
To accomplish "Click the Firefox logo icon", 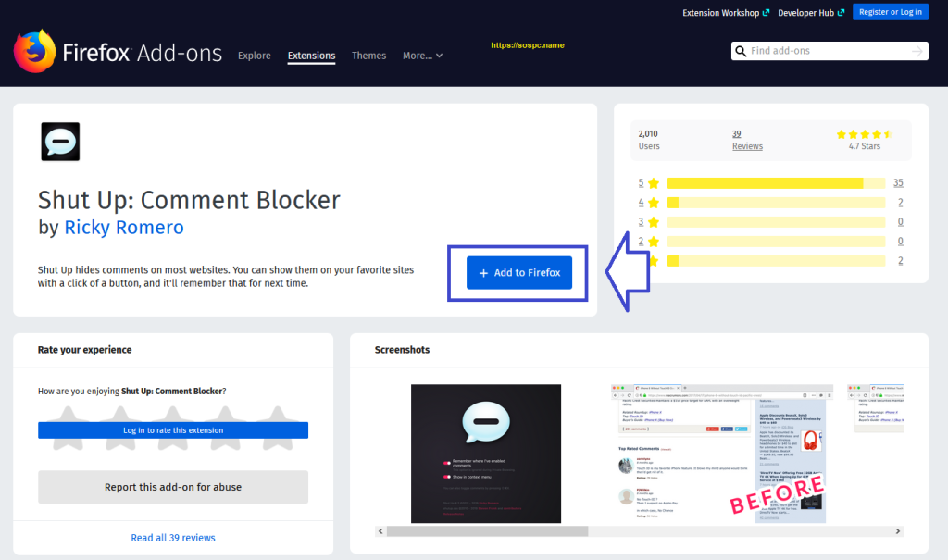I will 34,52.
